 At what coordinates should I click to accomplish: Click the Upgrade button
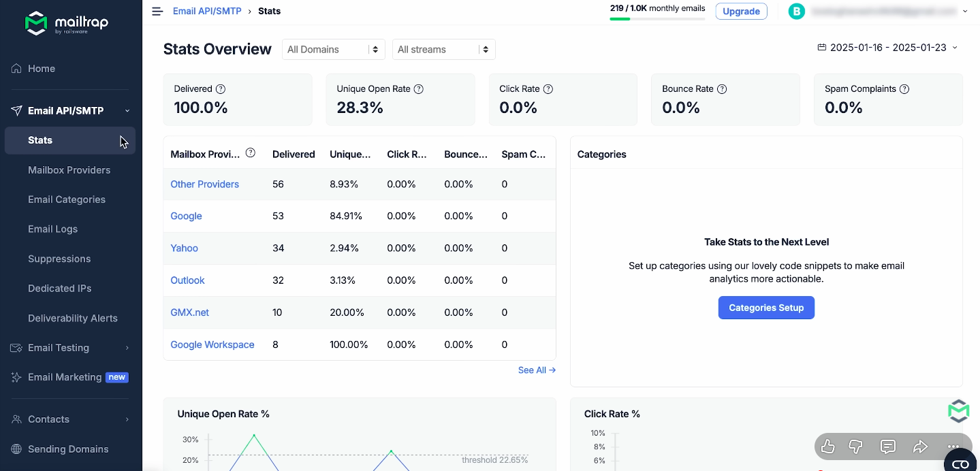(x=741, y=12)
